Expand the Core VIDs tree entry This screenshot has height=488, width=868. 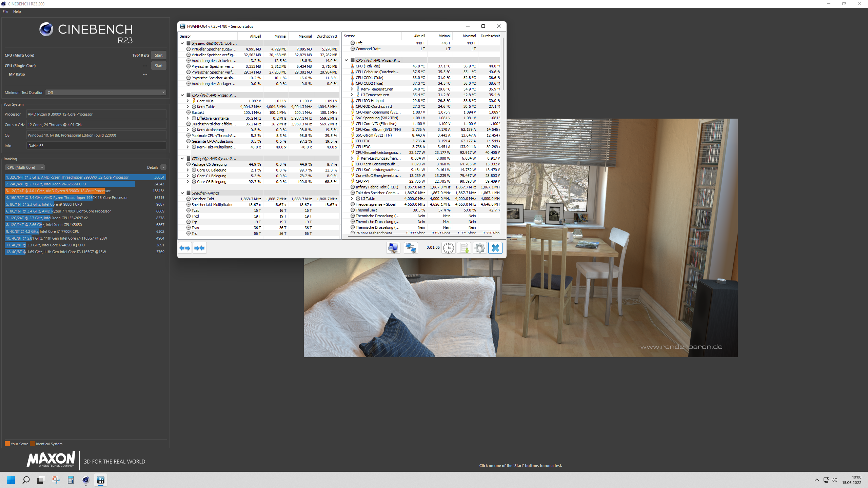click(188, 101)
